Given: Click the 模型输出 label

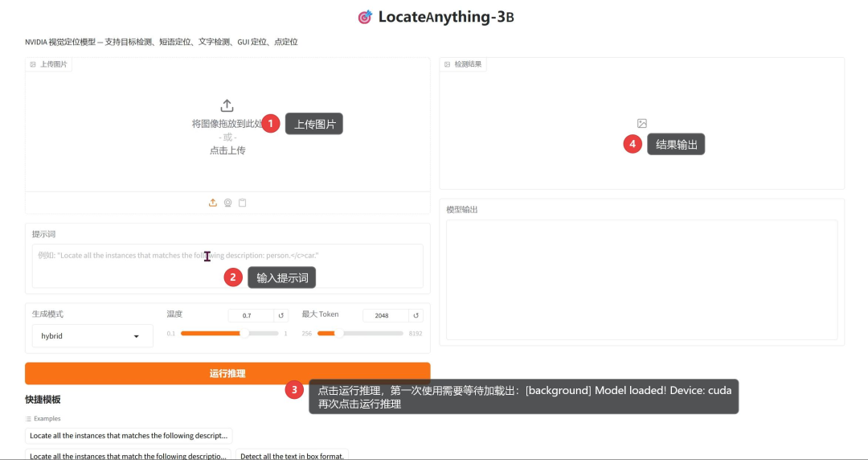Looking at the screenshot, I should click(461, 210).
